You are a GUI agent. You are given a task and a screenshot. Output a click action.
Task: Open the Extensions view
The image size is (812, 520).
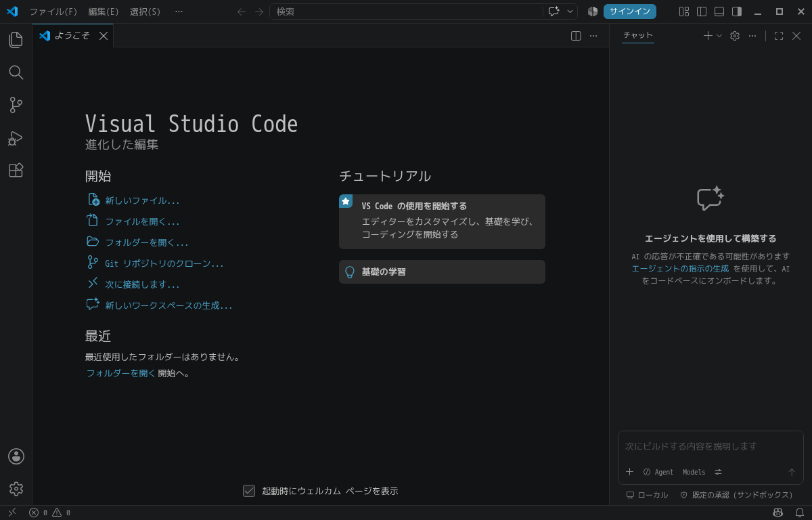(16, 170)
